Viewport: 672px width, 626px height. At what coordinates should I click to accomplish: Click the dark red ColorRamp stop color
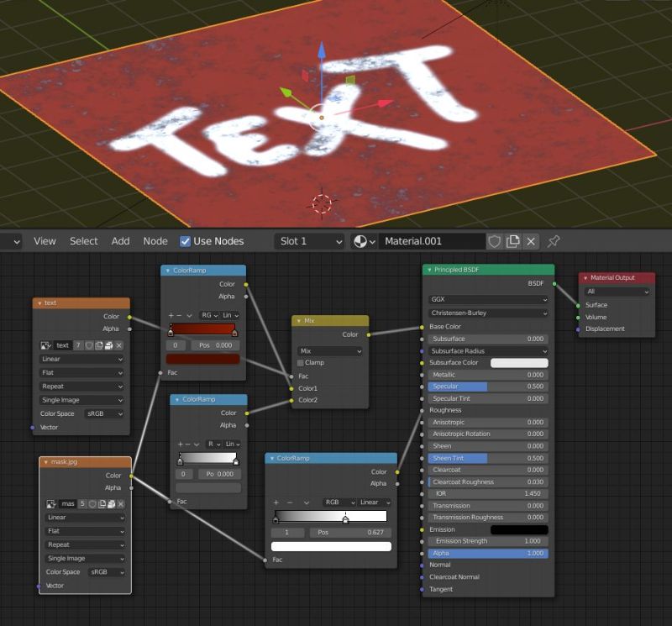coord(202,359)
